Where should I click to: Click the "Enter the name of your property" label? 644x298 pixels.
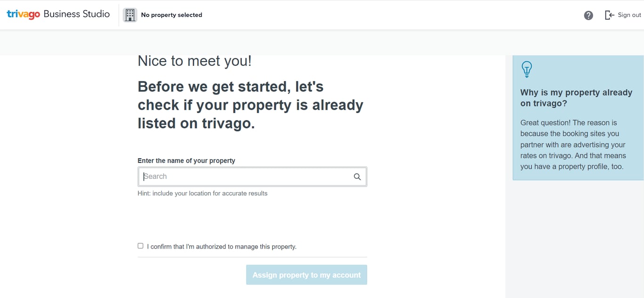pos(186,161)
